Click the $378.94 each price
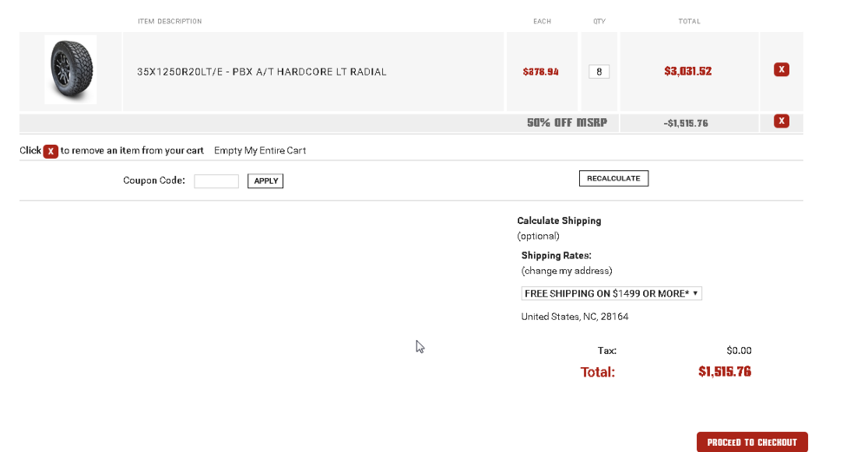 541,72
